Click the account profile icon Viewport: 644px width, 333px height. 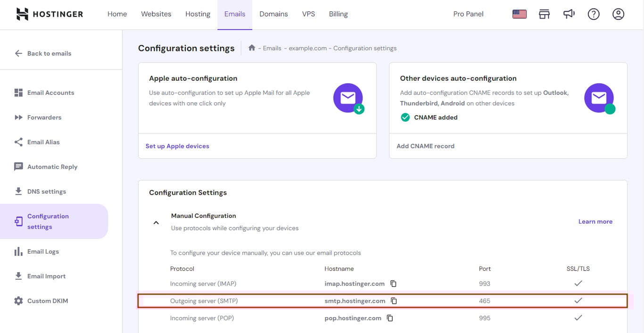[x=618, y=14]
